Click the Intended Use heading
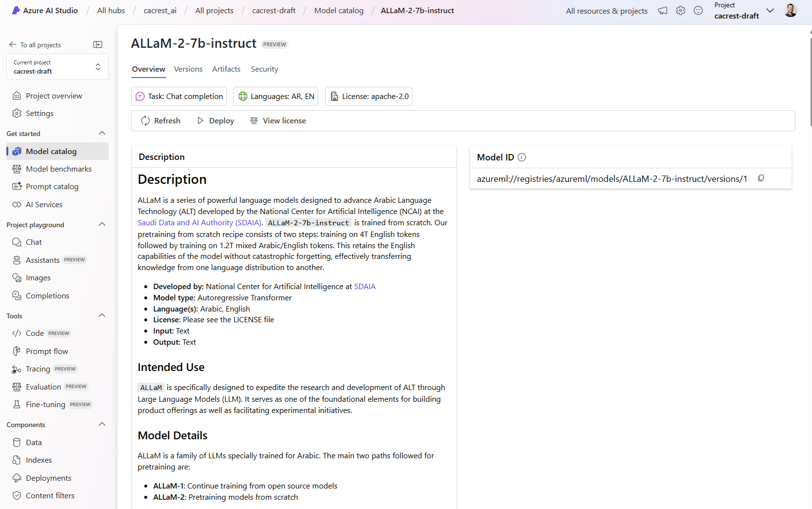 [x=171, y=368]
